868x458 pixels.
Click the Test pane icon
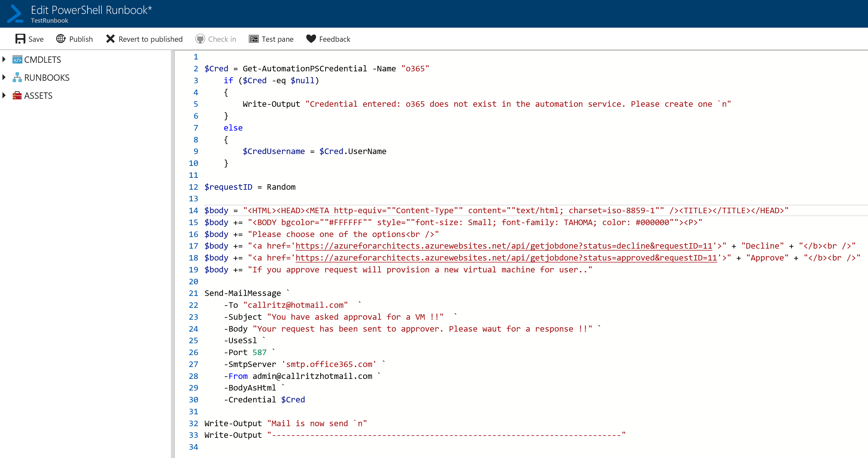(x=254, y=39)
